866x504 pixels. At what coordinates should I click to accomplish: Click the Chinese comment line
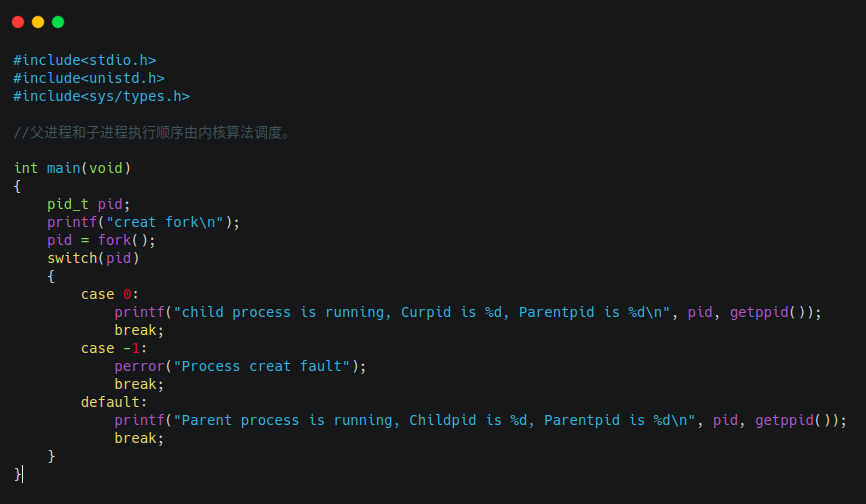pyautogui.click(x=152, y=132)
